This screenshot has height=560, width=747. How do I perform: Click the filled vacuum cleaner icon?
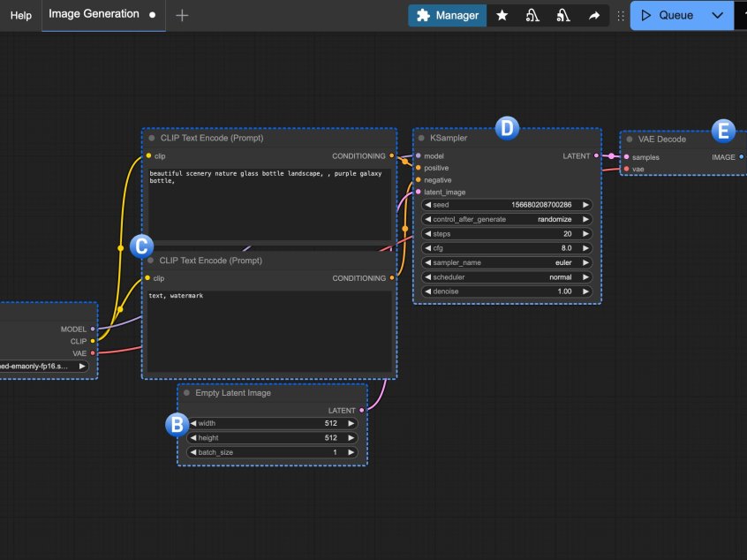click(563, 16)
